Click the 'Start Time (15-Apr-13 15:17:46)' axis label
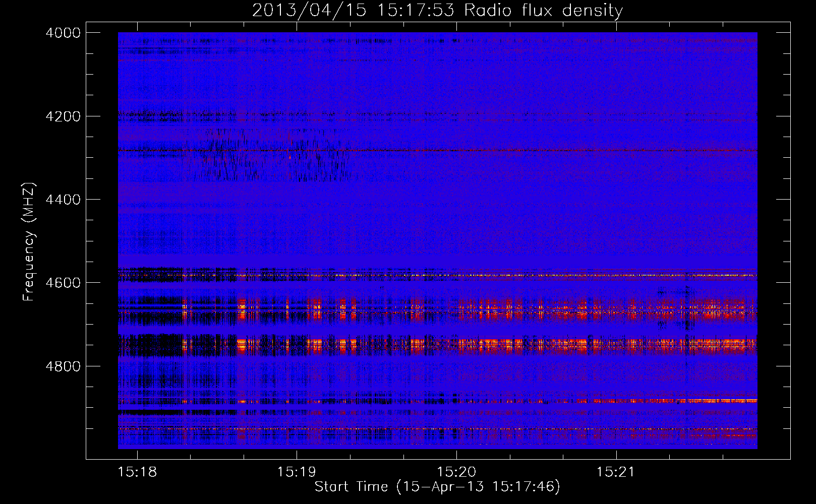The image size is (816, 504). click(x=437, y=487)
